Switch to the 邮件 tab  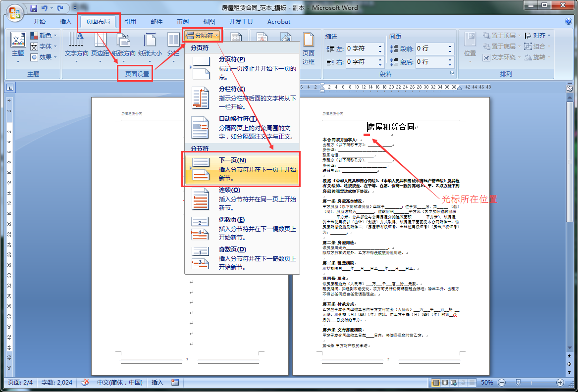(157, 21)
